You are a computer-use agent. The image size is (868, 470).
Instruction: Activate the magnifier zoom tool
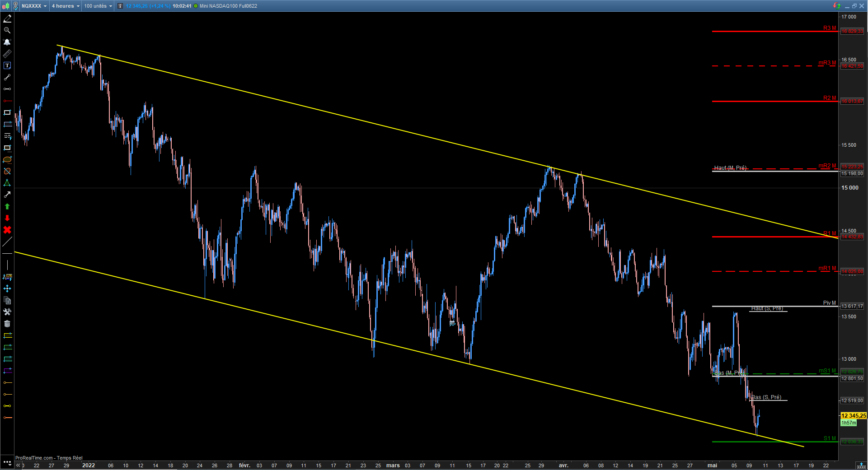7,30
